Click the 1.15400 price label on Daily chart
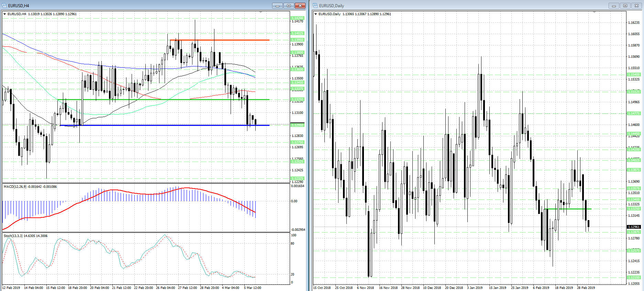Viewport: 644px width, 291px height. click(634, 75)
